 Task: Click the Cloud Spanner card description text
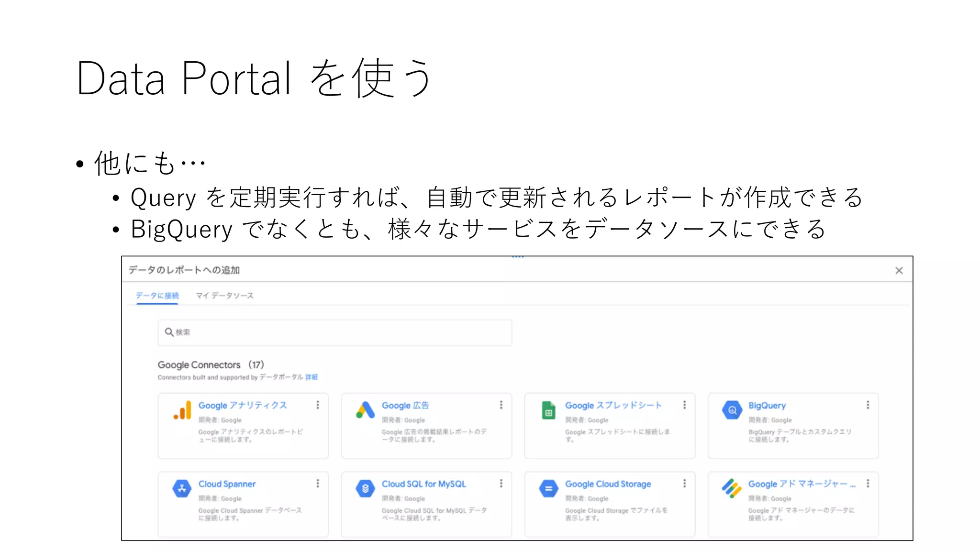250,514
